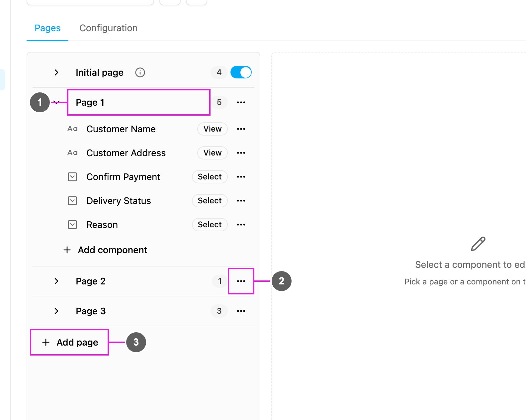Viewport: 526px width, 420px height.
Task: Click the Select badge for Confirm Payment
Action: 210,177
